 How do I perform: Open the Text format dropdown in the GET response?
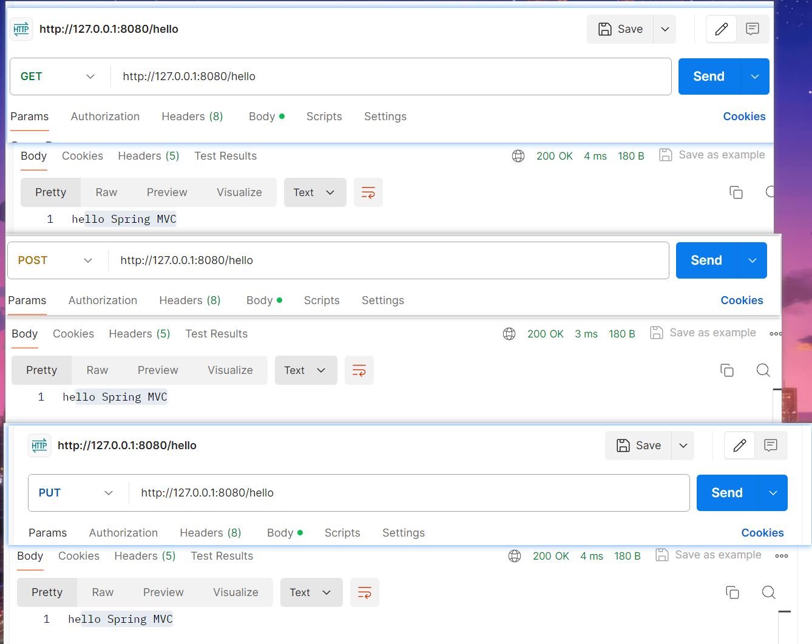tap(315, 192)
